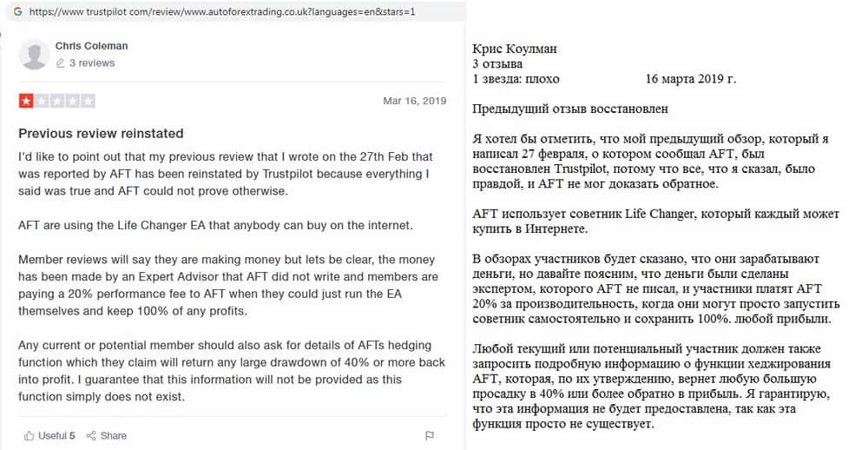Click the grey second star of the rating

click(42, 102)
